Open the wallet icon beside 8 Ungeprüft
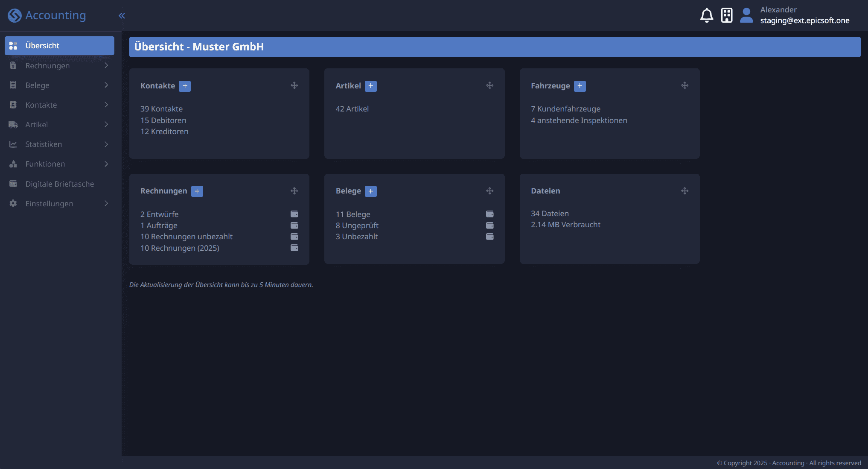868x469 pixels. click(490, 225)
